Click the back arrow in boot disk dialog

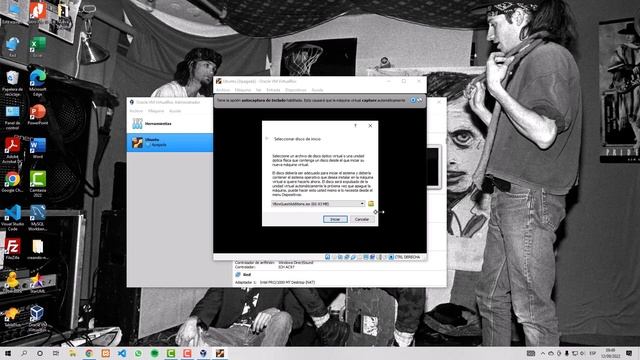coord(267,139)
